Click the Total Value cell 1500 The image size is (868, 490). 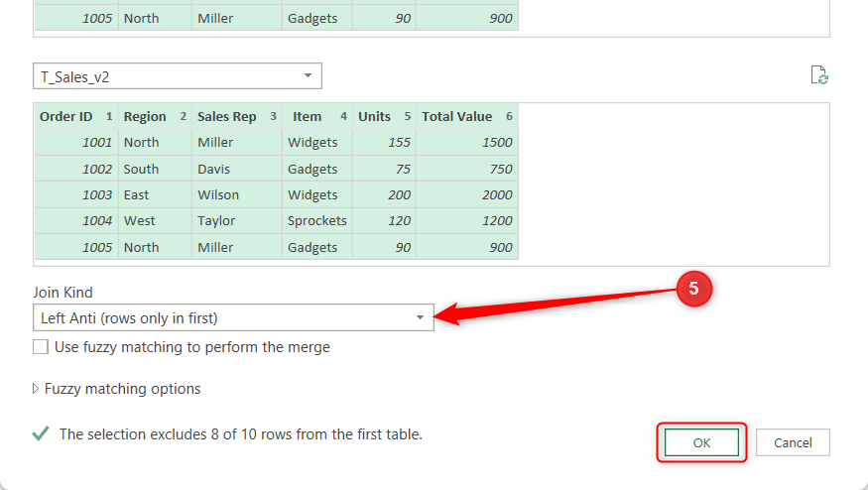pos(467,142)
